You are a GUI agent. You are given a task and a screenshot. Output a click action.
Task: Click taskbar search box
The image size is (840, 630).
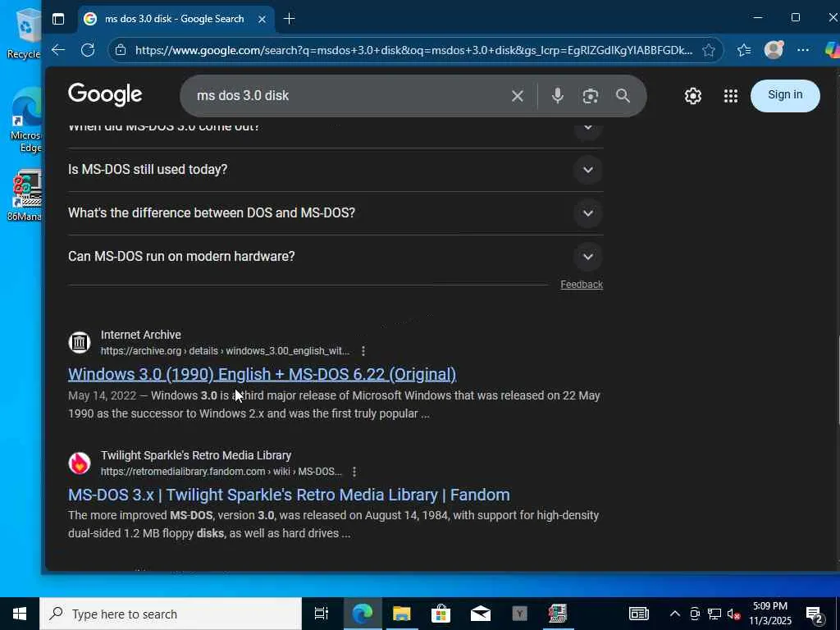click(171, 614)
